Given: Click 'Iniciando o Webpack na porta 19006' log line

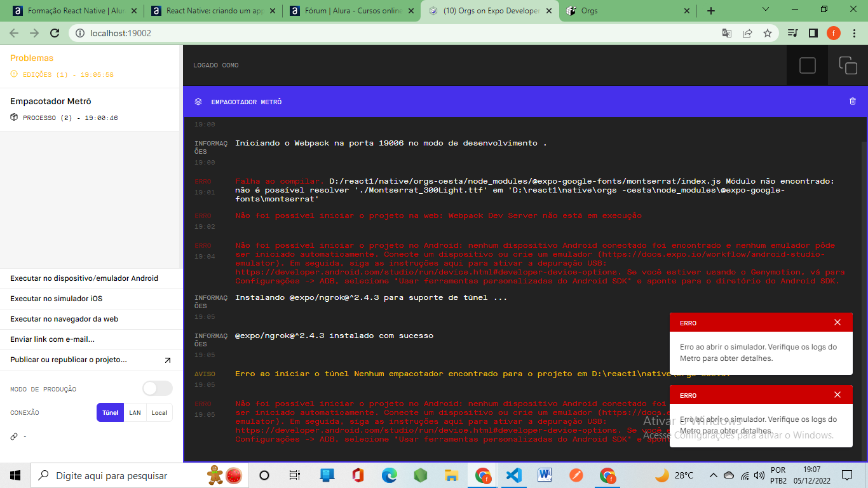Looking at the screenshot, I should pos(391,143).
